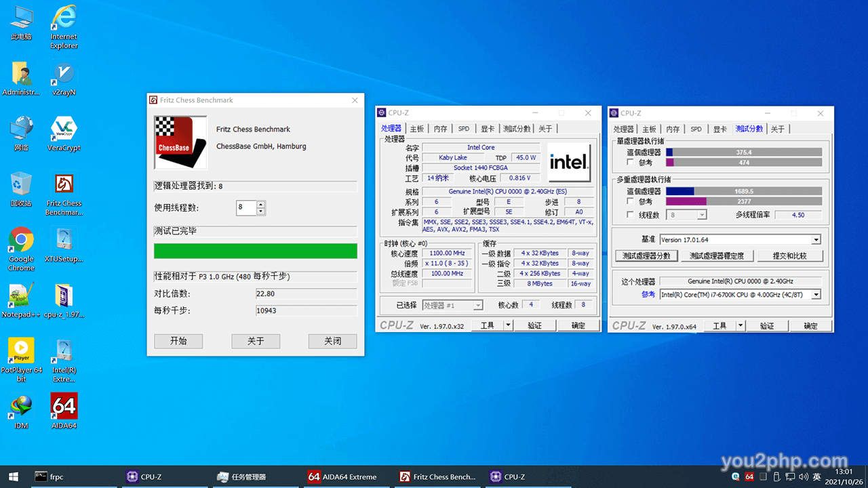Enable the 参考 checkbox beside score 474
Image resolution: width=868 pixels, height=488 pixels.
coord(631,163)
